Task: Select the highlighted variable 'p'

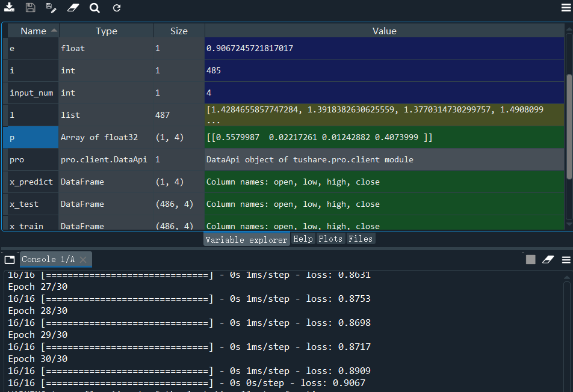Action: pyautogui.click(x=31, y=137)
